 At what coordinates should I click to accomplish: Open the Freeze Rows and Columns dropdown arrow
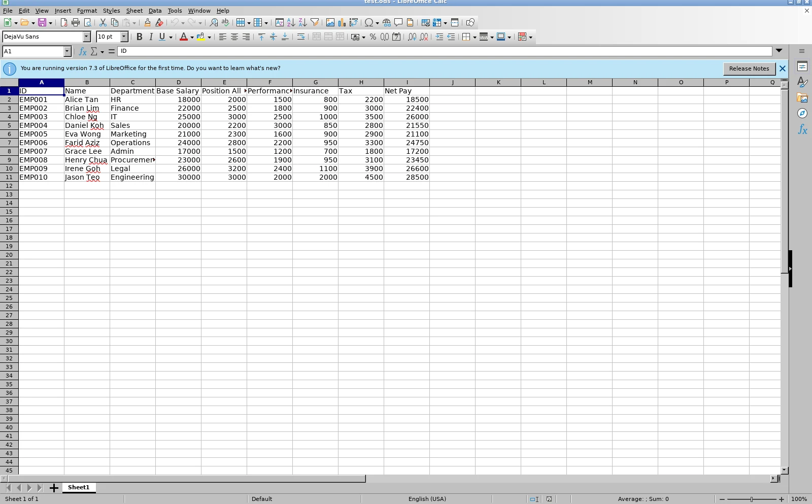click(x=446, y=23)
